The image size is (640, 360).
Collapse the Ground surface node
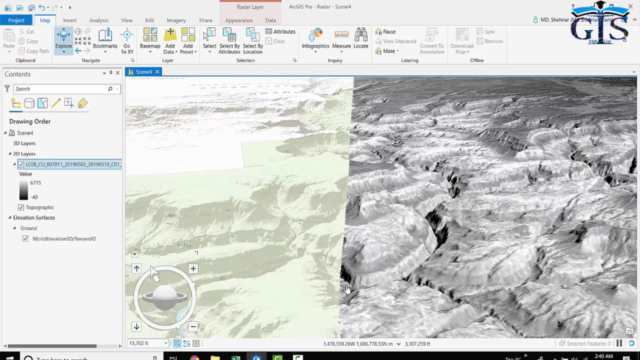point(14,228)
